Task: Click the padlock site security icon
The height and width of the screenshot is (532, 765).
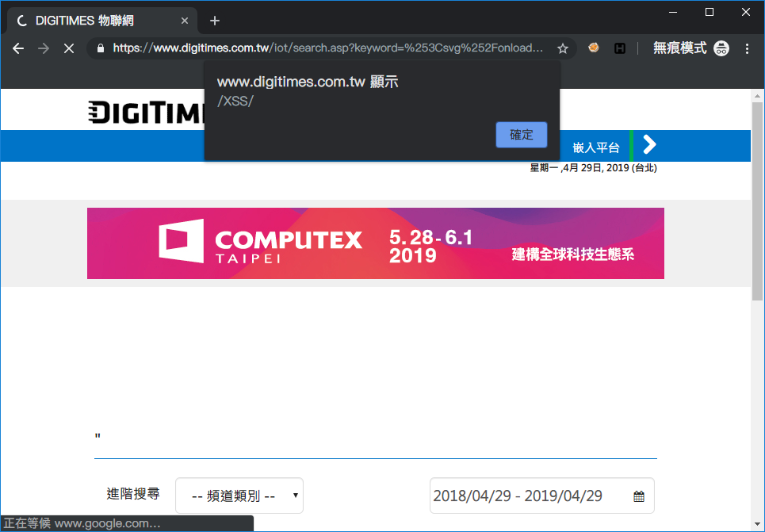Action: pos(101,48)
